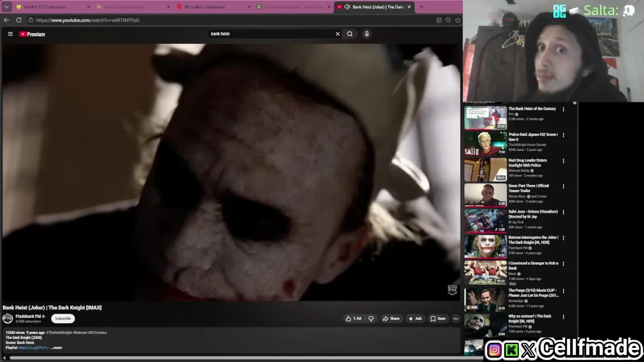Open options menu for 'Bank Heist of the Century'
This screenshot has width=644, height=362.
[x=563, y=109]
